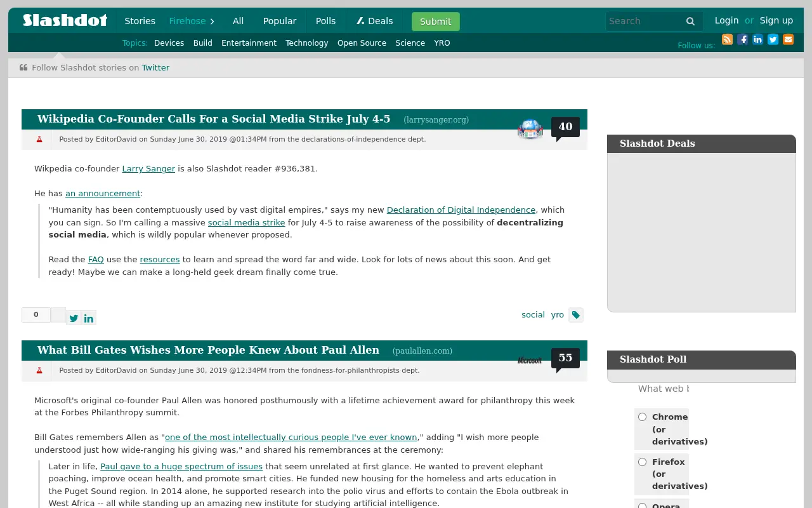Image resolution: width=812 pixels, height=508 pixels.
Task: Click the Slashdot Deals panel header
Action: [701, 144]
